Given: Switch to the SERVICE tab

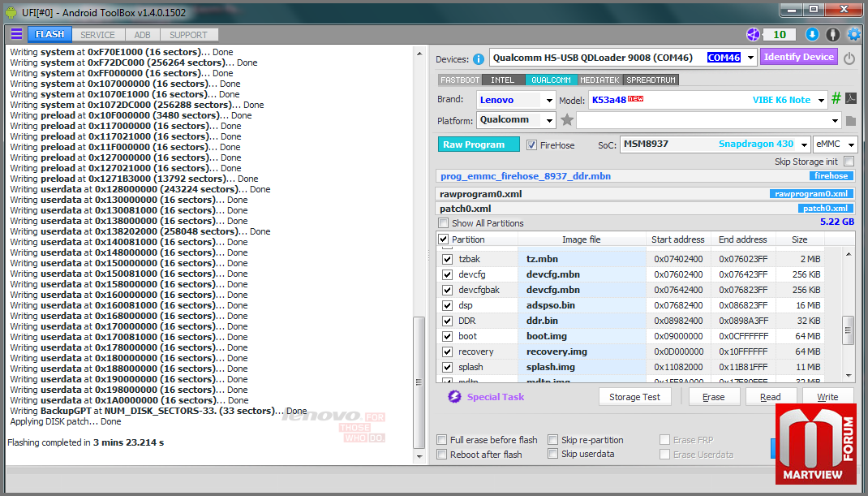Looking at the screenshot, I should (x=97, y=35).
